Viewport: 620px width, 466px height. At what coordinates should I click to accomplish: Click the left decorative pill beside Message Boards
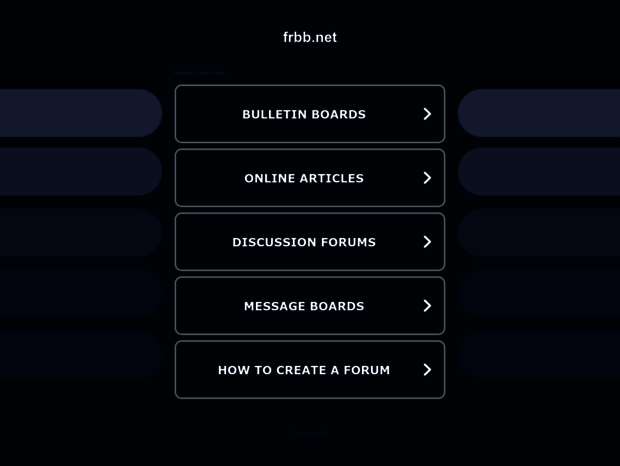pyautogui.click(x=80, y=293)
